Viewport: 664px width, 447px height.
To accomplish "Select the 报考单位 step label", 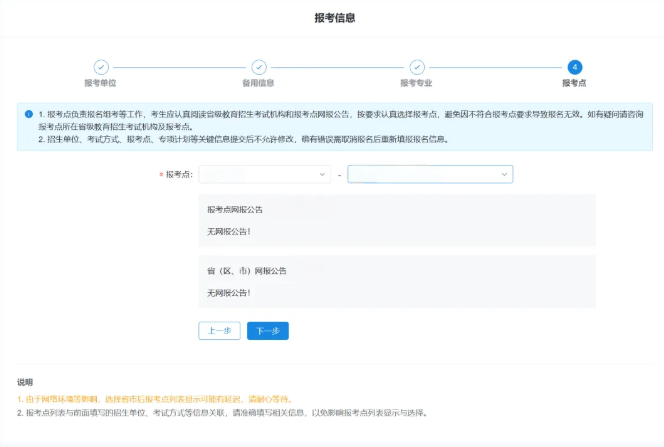I will 100,83.
